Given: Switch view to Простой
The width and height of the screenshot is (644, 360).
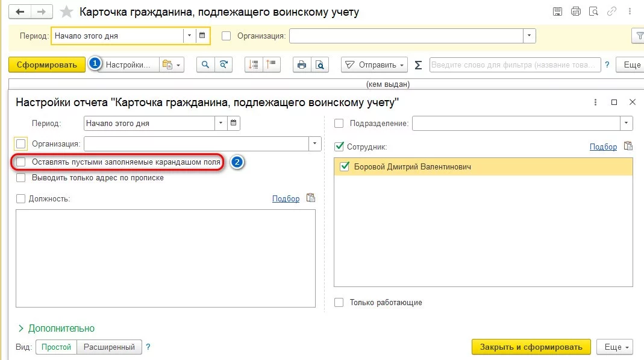Looking at the screenshot, I should 56,347.
